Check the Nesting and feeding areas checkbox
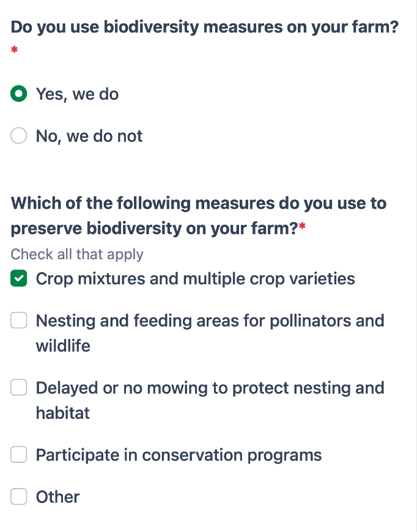The height and width of the screenshot is (532, 417). [19, 320]
